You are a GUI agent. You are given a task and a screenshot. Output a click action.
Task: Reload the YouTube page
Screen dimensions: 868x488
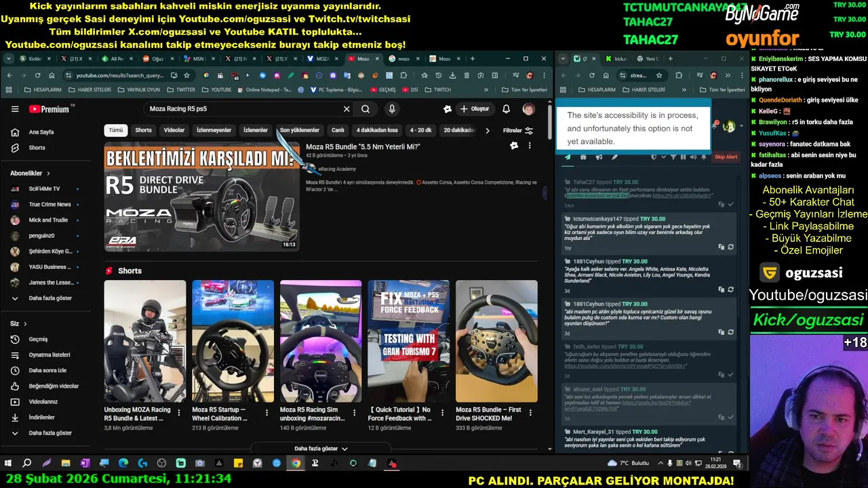(x=37, y=75)
